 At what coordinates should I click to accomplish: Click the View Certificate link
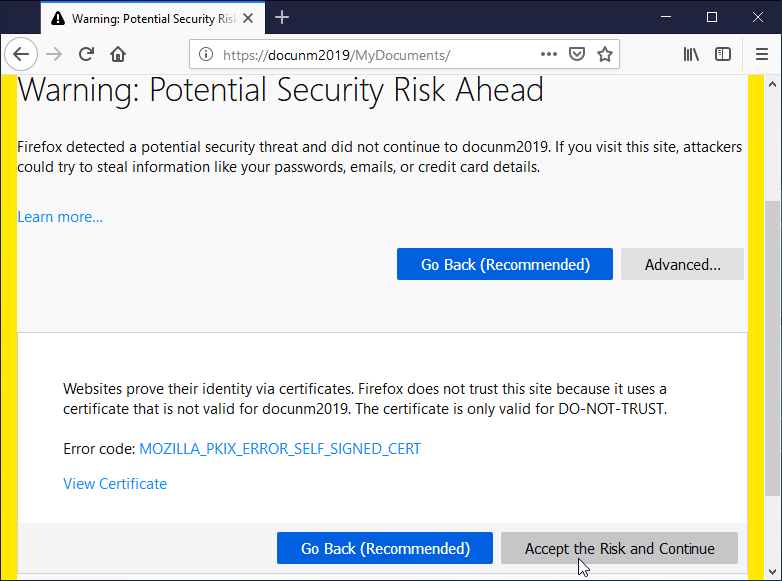click(x=115, y=484)
